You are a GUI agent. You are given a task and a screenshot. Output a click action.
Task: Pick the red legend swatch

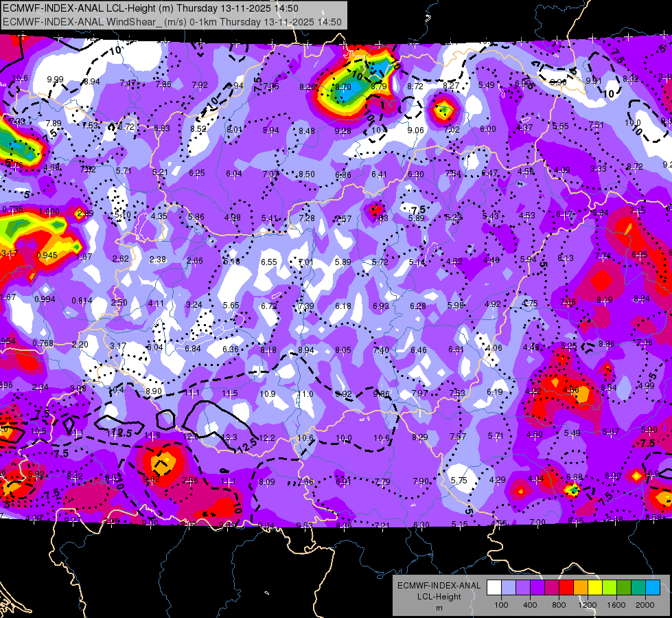click(566, 588)
